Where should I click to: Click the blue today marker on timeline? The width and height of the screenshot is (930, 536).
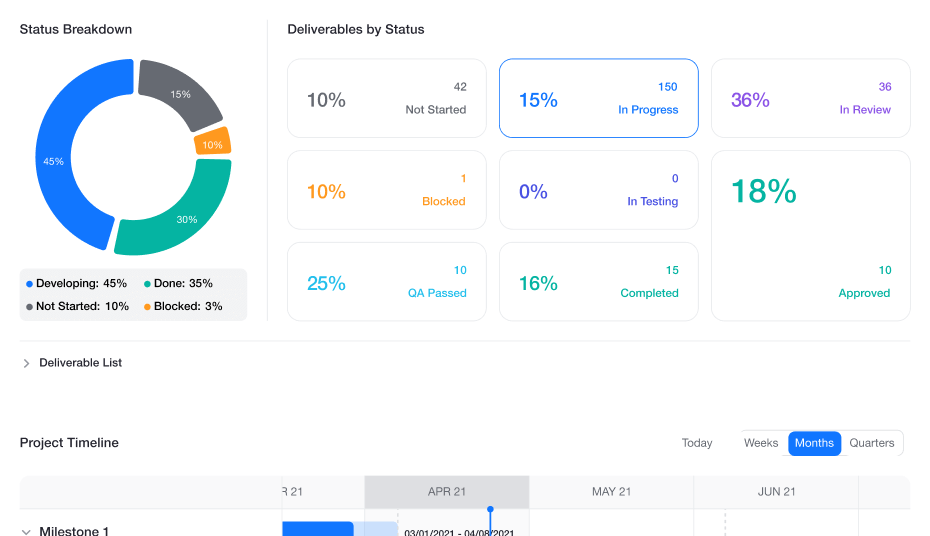491,510
